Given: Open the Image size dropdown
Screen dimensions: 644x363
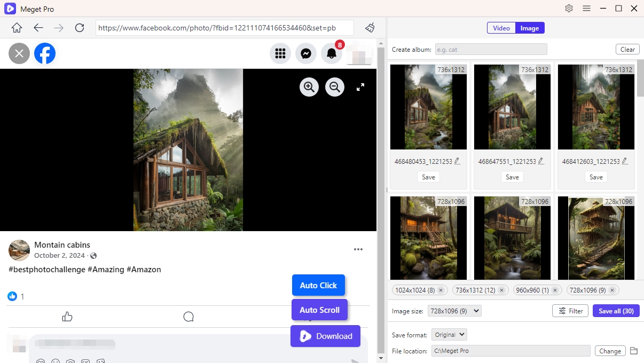Looking at the screenshot, I should click(455, 311).
